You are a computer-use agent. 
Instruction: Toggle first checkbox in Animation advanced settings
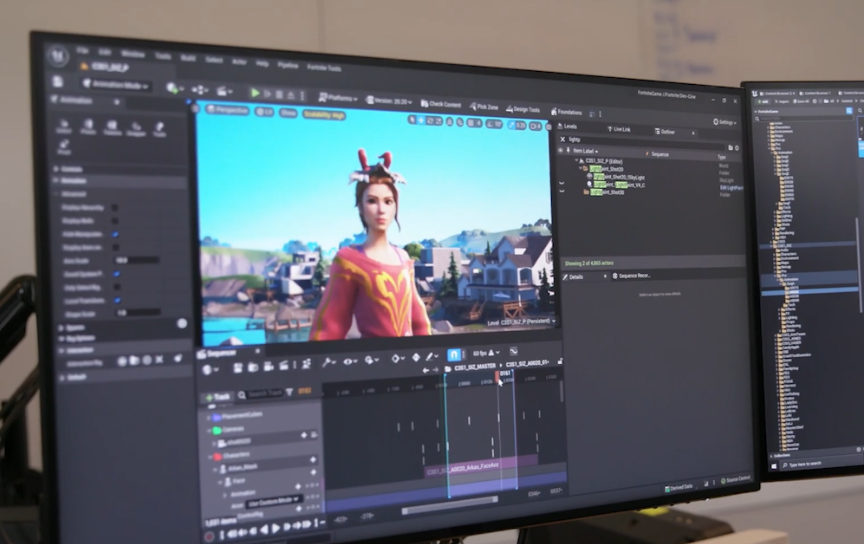[115, 208]
